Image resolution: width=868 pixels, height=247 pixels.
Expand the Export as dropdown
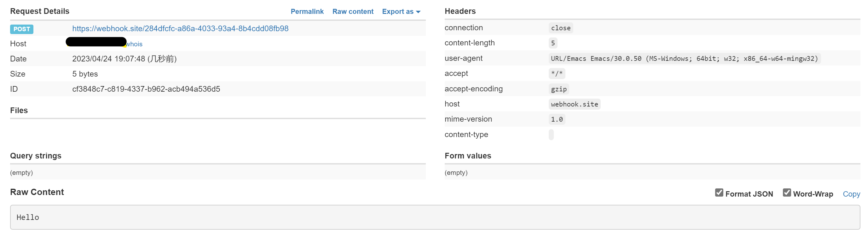pos(401,11)
